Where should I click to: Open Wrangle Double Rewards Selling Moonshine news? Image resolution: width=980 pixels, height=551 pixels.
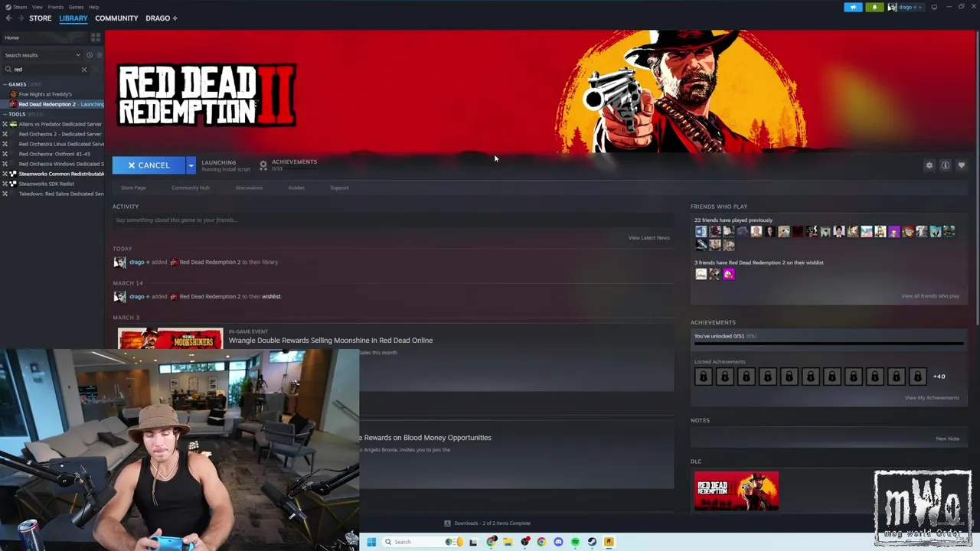331,341
